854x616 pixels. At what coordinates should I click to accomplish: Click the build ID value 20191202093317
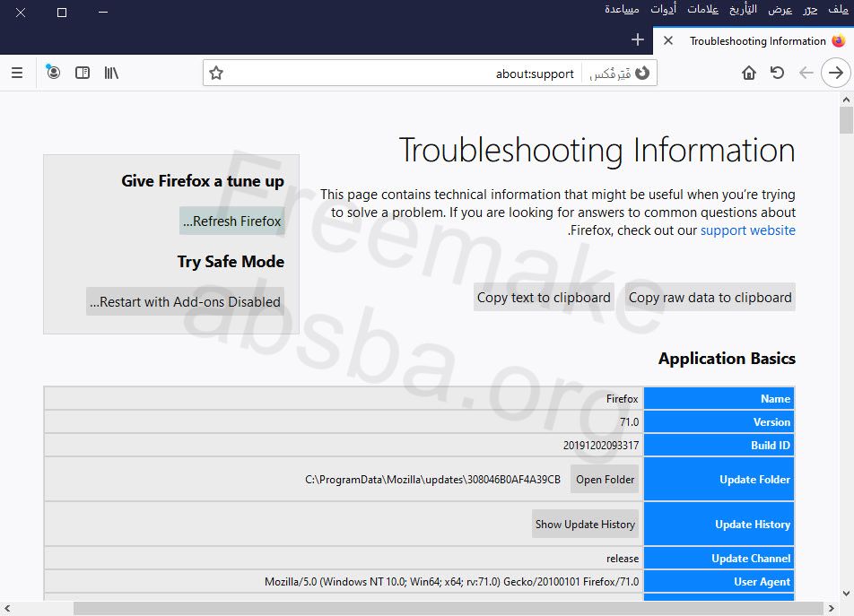pos(601,445)
